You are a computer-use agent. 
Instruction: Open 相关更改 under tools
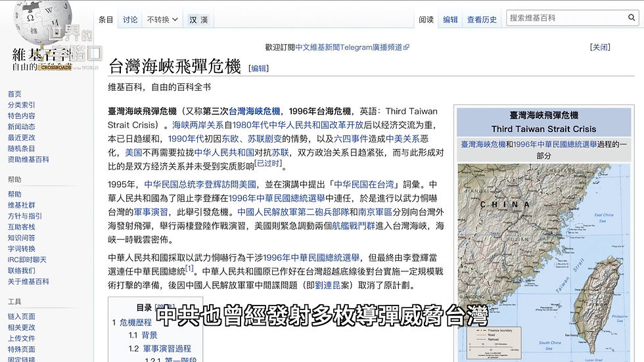click(21, 328)
